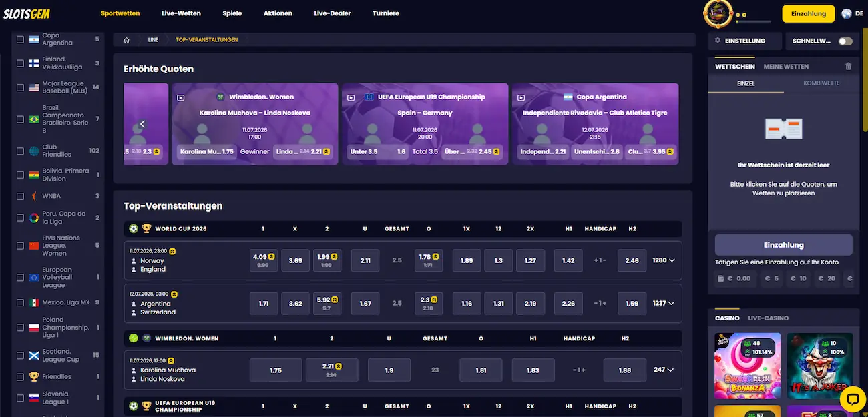Toggle the Schnellwette switch
The image size is (868, 417).
(845, 41)
